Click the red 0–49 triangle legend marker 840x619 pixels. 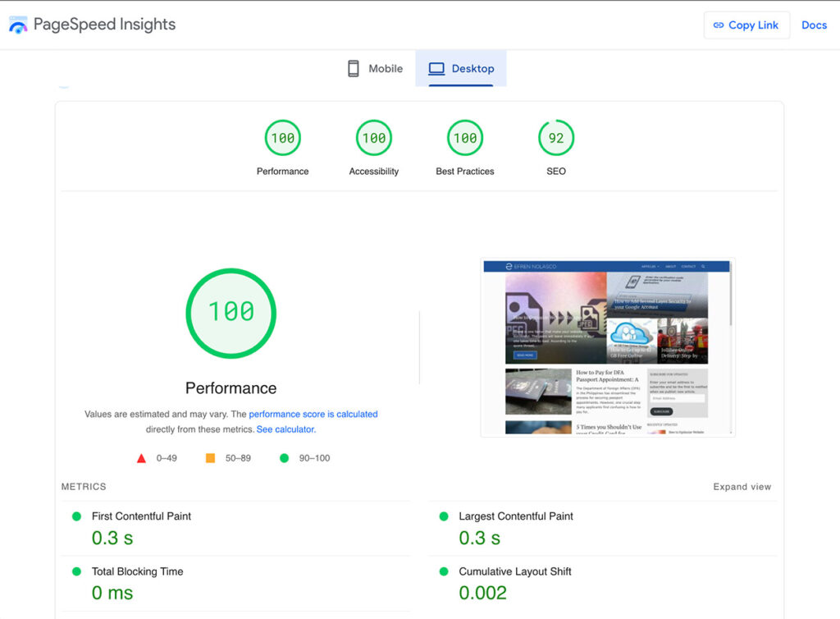[x=141, y=458]
